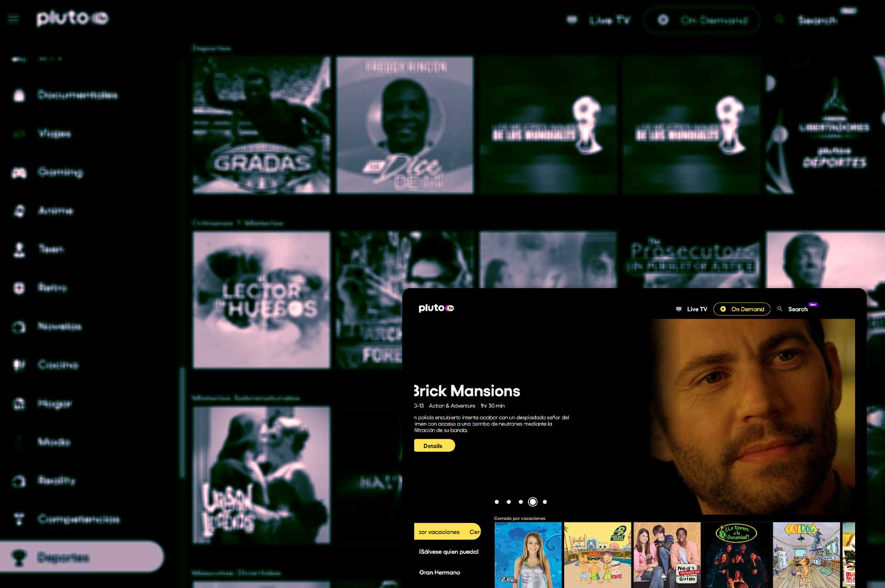Screen dimensions: 885x588
Task: Open '¿Le temes a la Oscuridad?' thumbnail
Action: 737,555
